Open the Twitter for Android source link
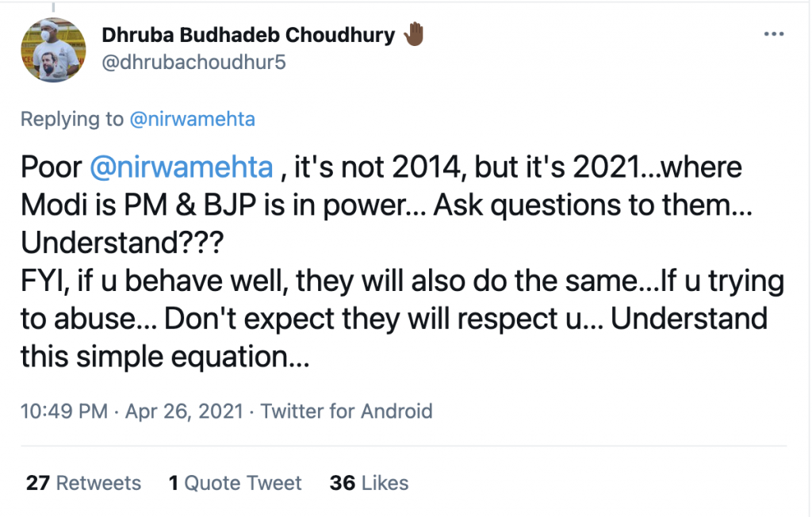The image size is (812, 517). pyautogui.click(x=347, y=412)
